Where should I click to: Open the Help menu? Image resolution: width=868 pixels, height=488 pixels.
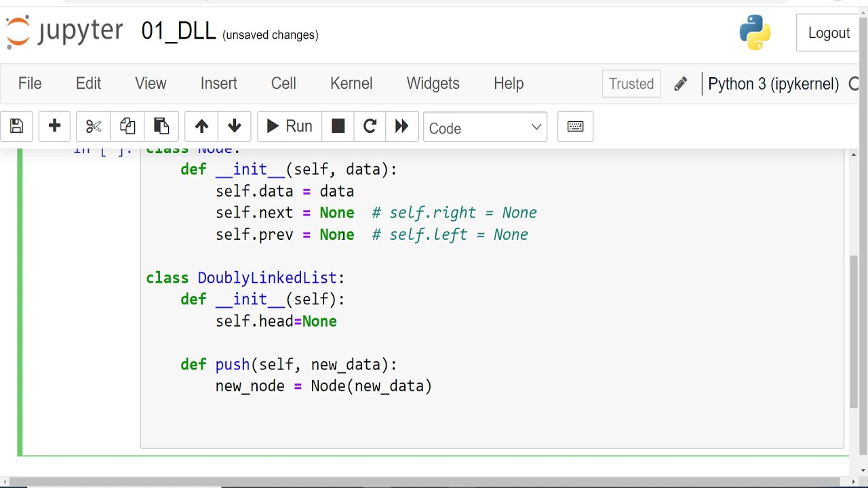(x=509, y=83)
